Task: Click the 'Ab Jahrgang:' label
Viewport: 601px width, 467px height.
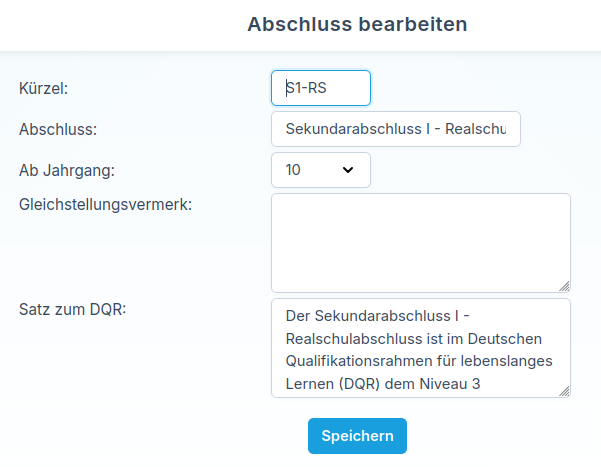Action: coord(67,170)
